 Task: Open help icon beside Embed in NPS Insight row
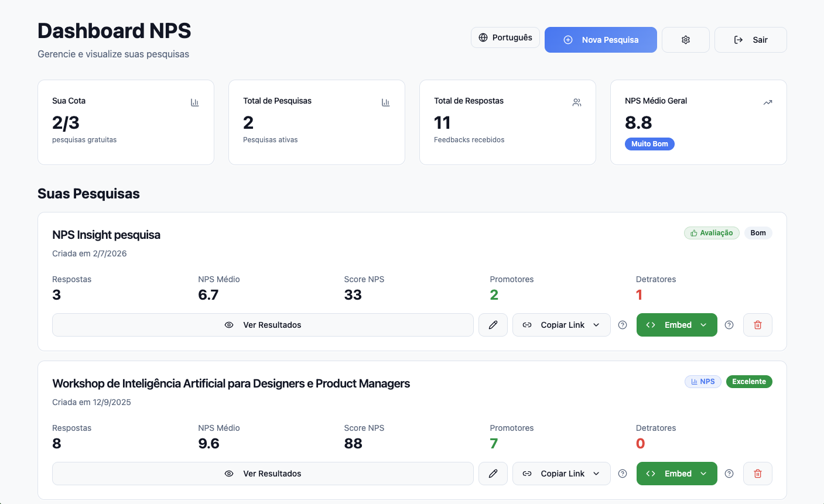[729, 325]
